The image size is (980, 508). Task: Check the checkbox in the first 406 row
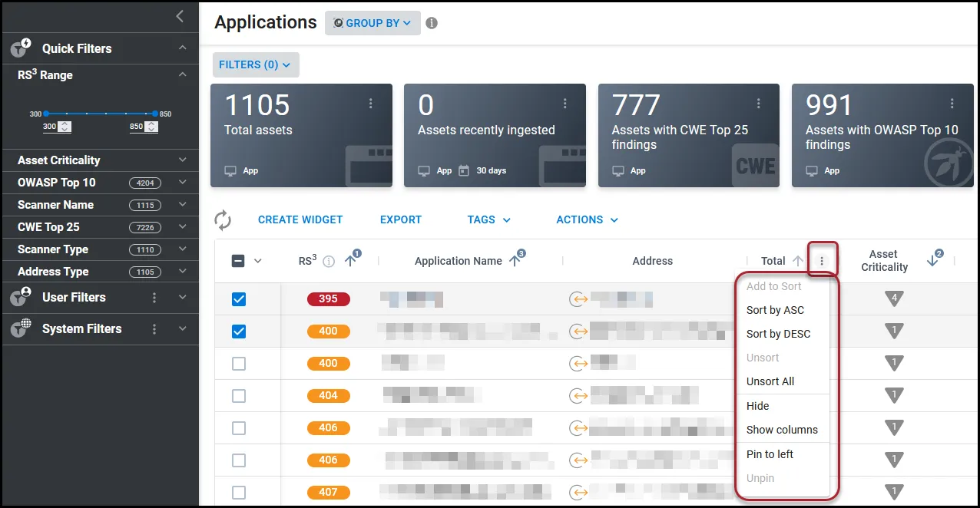(x=239, y=428)
